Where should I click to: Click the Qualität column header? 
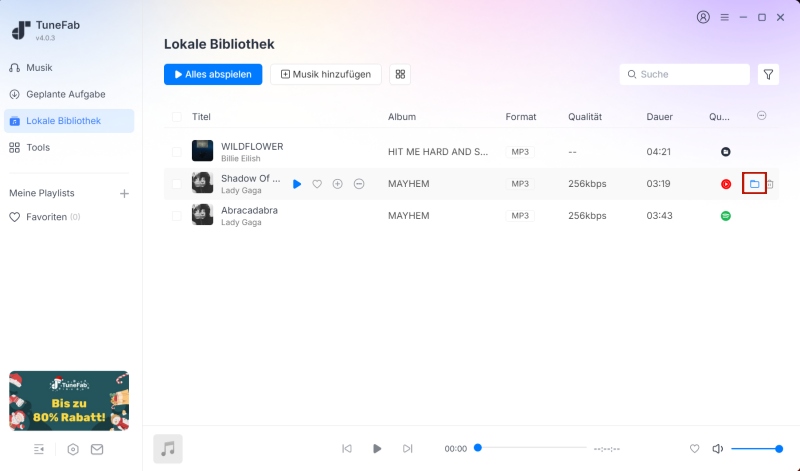coord(585,117)
